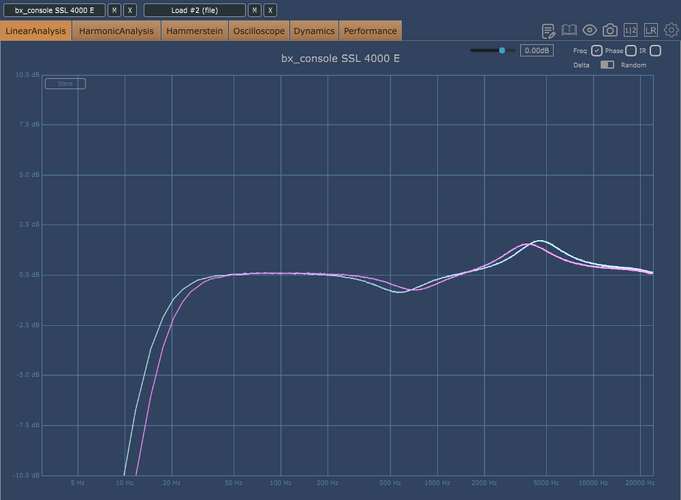The height and width of the screenshot is (500, 681).
Task: Click the eye view icon
Action: [x=589, y=30]
